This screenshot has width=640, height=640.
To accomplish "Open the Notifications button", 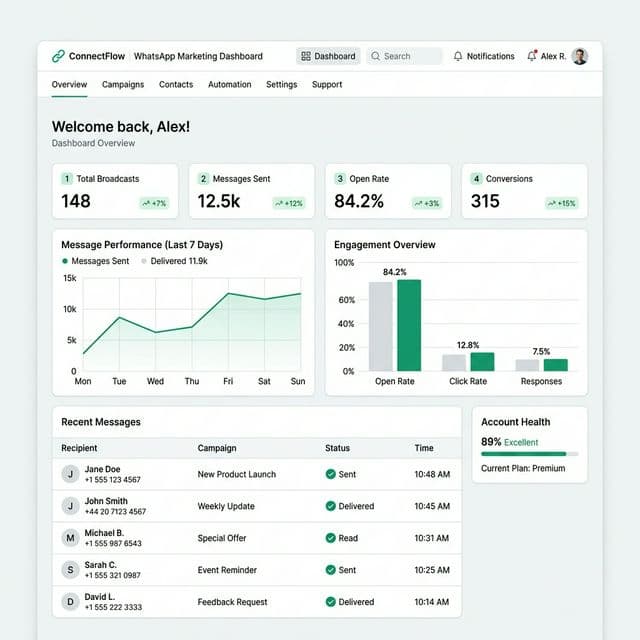I will tap(484, 56).
